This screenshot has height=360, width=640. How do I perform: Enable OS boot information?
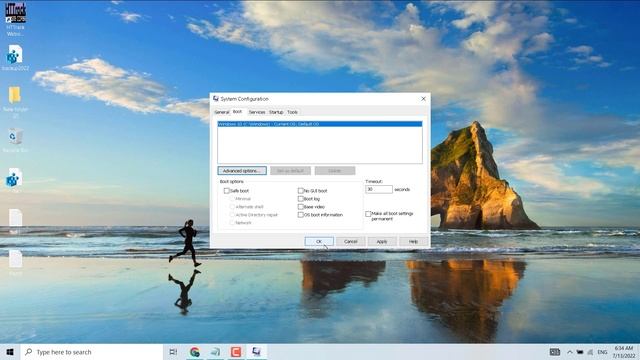click(300, 215)
